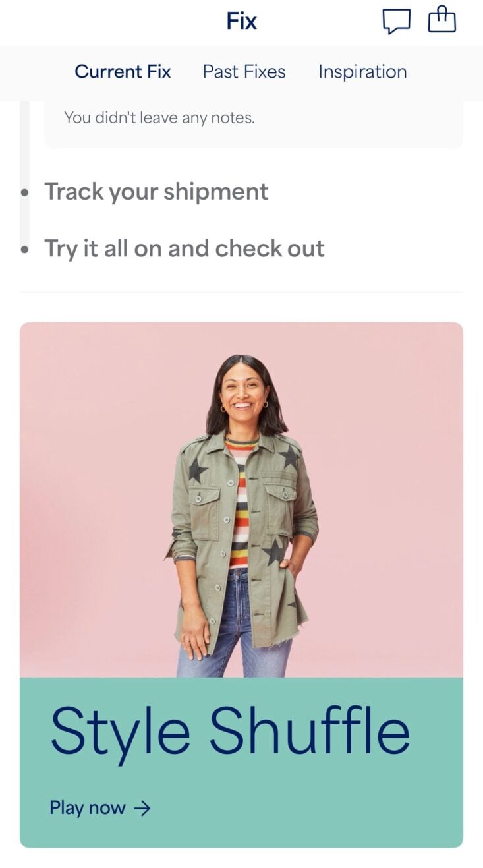Image resolution: width=483 pixels, height=868 pixels.
Task: Tap the arrow icon beside Play now
Action: coord(142,808)
